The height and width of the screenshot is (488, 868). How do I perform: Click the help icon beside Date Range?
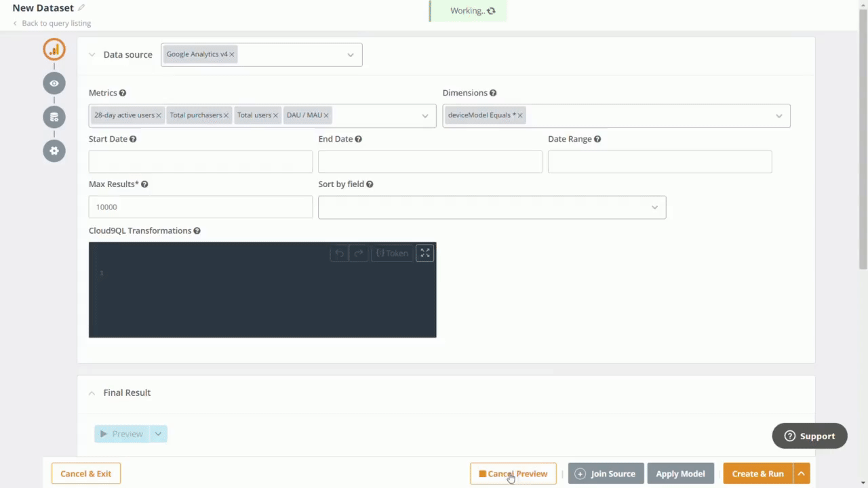pos(597,139)
